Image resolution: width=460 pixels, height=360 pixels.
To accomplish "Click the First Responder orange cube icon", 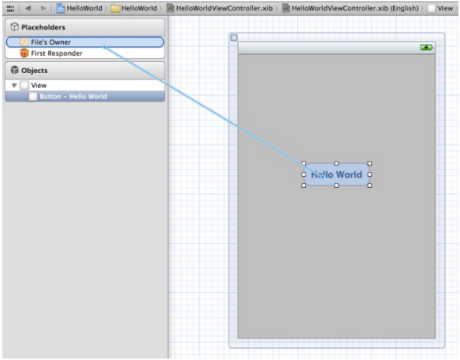I will (24, 53).
